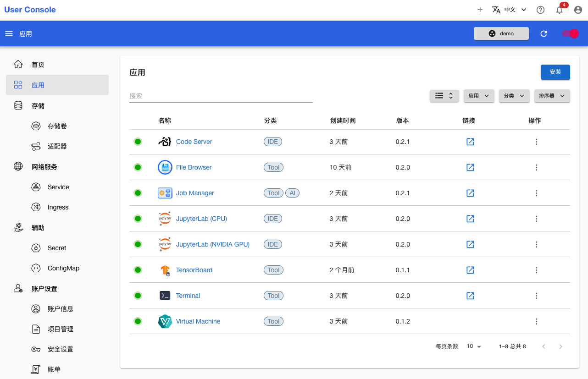The height and width of the screenshot is (379, 588).
Task: Toggle the red switch in blue bar
Action: (x=571, y=33)
